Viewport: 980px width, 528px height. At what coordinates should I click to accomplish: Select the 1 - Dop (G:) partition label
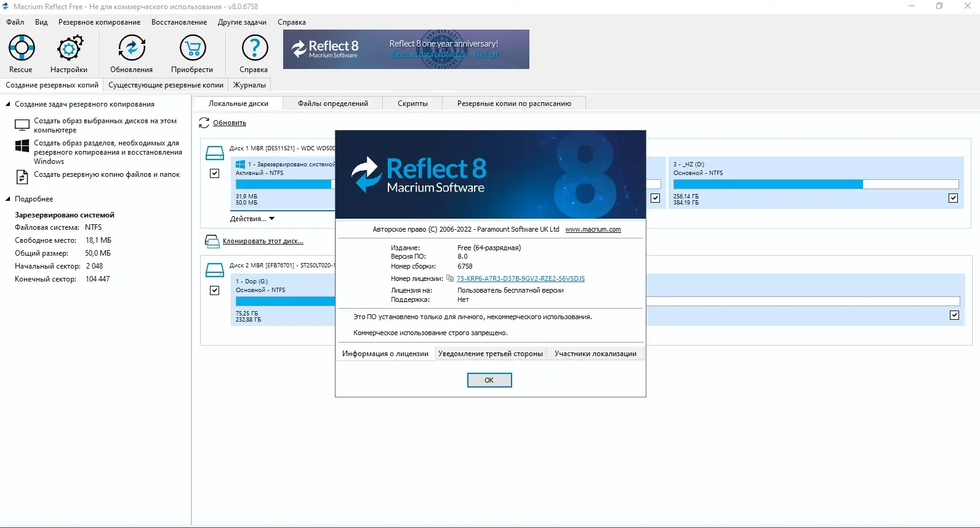(x=252, y=282)
